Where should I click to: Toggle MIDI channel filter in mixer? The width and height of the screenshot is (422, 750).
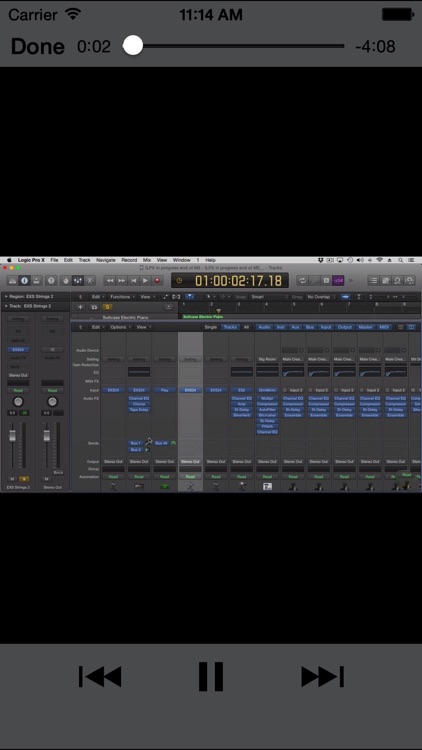click(x=384, y=327)
